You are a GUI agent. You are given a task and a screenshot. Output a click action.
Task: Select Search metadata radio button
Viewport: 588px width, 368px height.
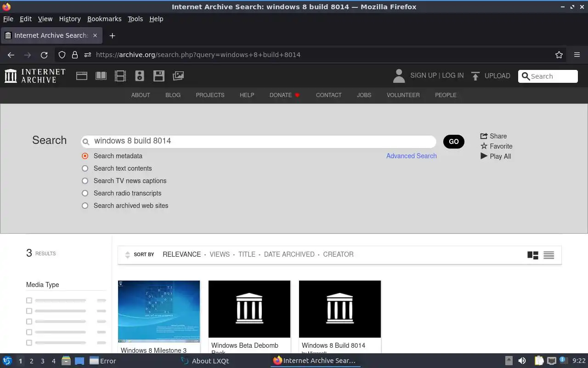[x=85, y=156]
